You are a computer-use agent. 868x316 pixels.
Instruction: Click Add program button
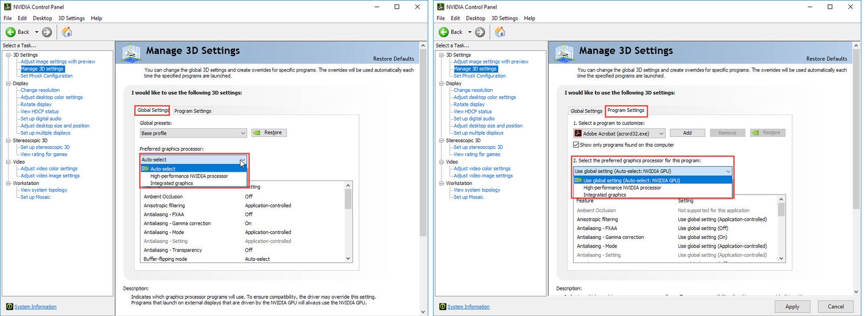687,133
